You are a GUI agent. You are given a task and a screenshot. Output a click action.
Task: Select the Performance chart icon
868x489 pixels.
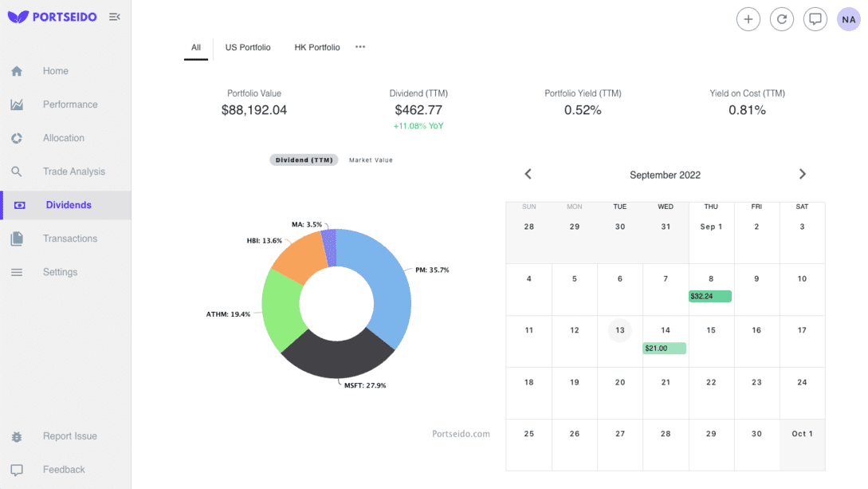(x=16, y=104)
